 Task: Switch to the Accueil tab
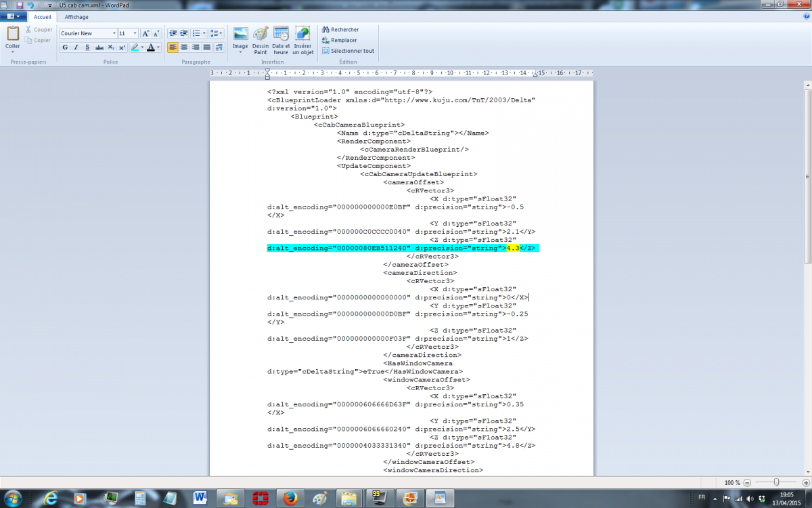pyautogui.click(x=43, y=17)
